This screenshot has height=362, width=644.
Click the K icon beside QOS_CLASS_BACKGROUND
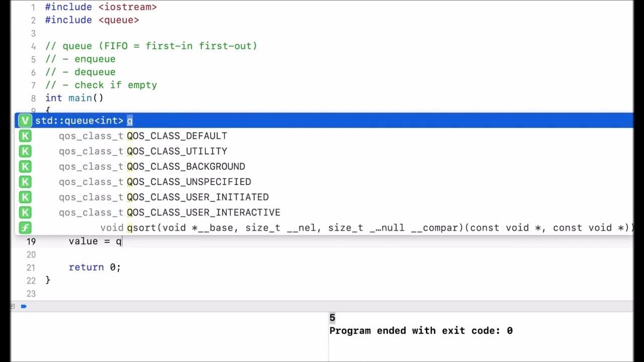(25, 166)
